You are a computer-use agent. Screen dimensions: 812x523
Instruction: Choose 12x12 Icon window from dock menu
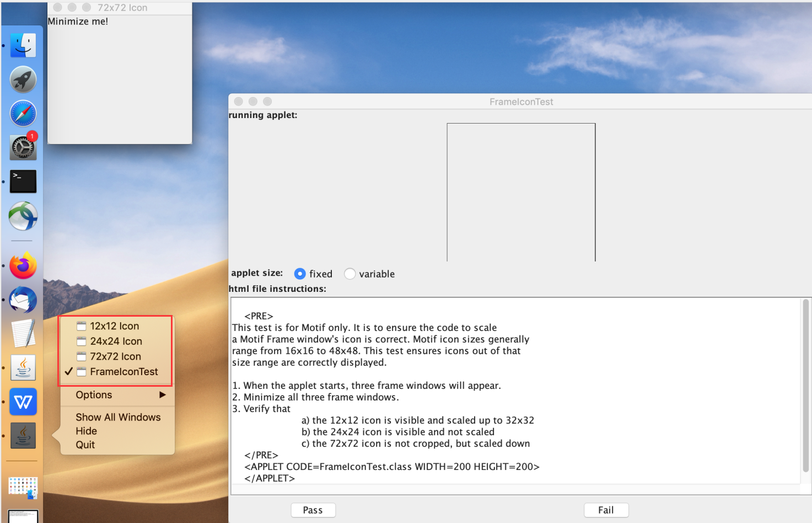tap(115, 326)
